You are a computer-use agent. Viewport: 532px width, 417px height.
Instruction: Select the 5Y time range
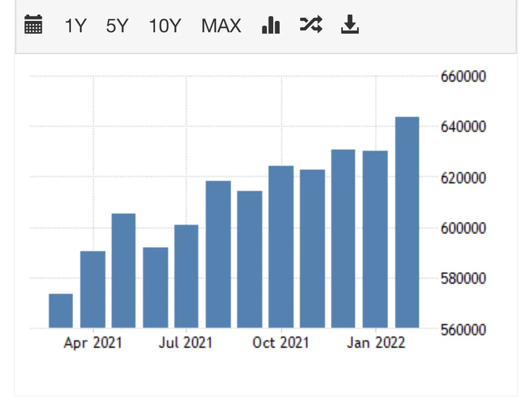point(117,26)
